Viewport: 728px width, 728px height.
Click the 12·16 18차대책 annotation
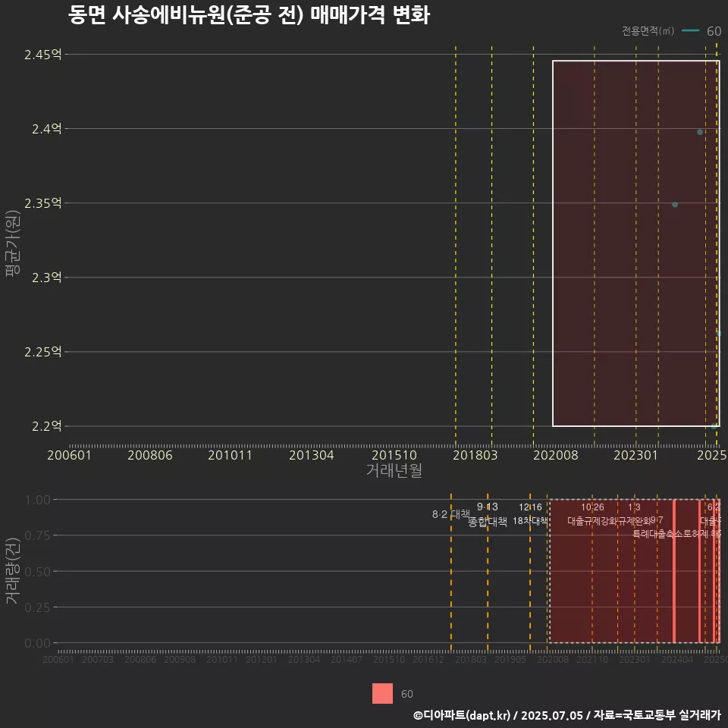pyautogui.click(x=530, y=514)
